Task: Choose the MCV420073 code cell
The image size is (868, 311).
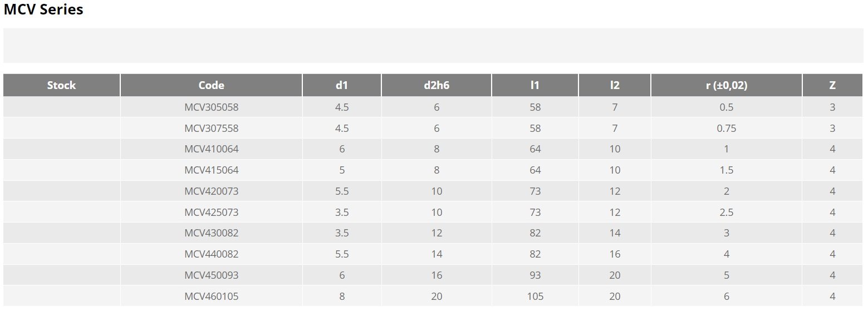Action: pyautogui.click(x=211, y=191)
